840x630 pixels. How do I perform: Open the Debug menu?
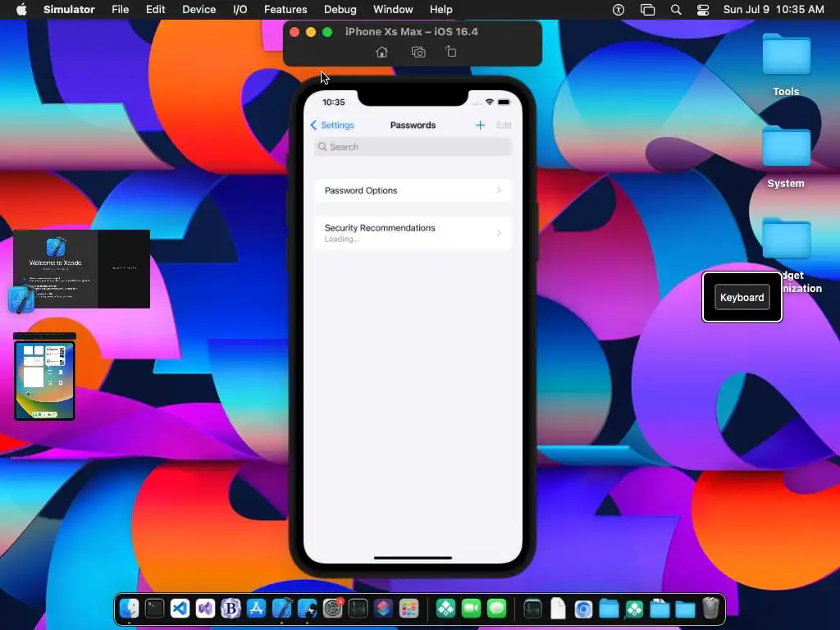340,9
